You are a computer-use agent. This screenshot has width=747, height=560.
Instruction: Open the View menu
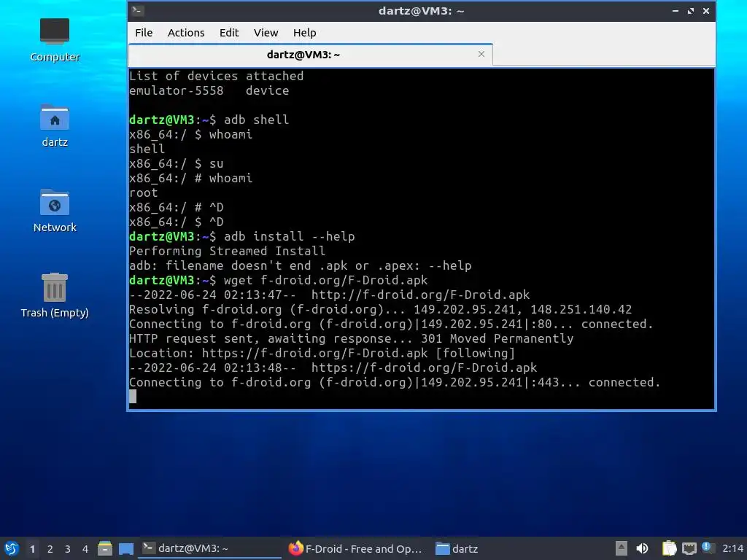pyautogui.click(x=266, y=32)
